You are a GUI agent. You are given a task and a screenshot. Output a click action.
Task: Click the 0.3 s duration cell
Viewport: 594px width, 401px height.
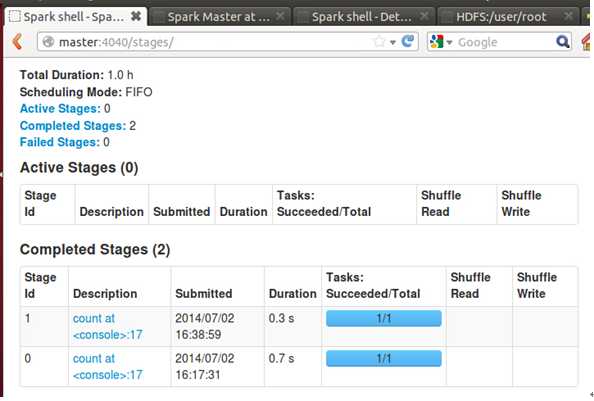[281, 318]
